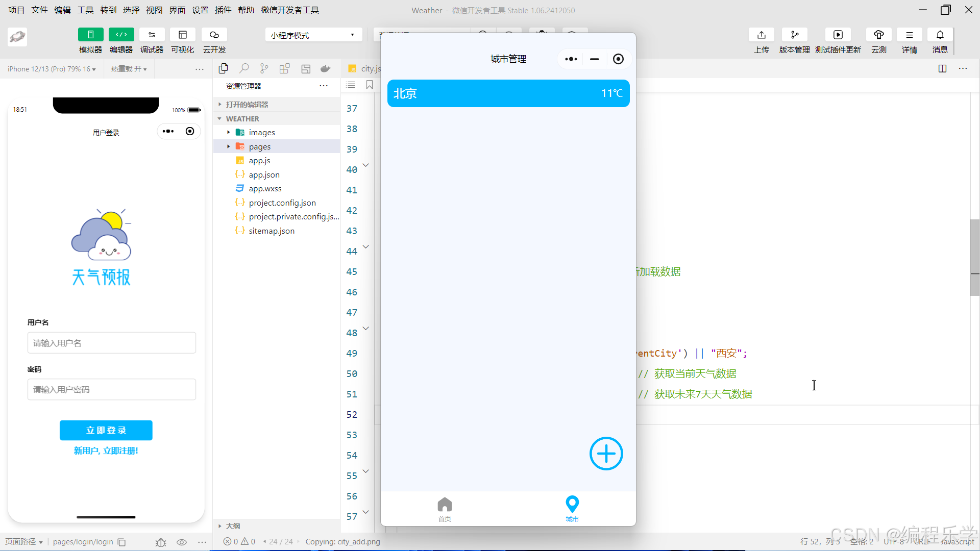This screenshot has width=980, height=551.
Task: Toggle the Simulator panel button
Action: point(90,35)
